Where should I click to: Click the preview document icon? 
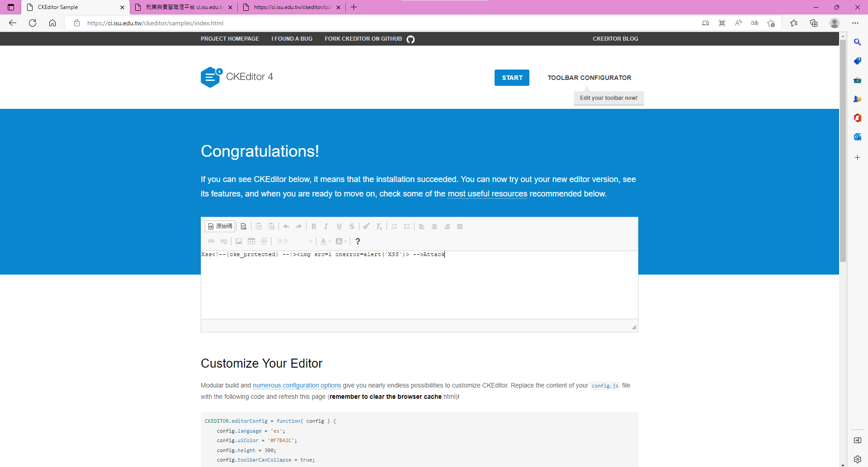coord(244,226)
